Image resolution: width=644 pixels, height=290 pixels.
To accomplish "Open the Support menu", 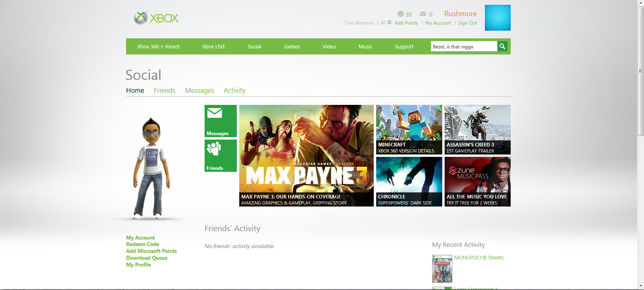I will (x=404, y=46).
